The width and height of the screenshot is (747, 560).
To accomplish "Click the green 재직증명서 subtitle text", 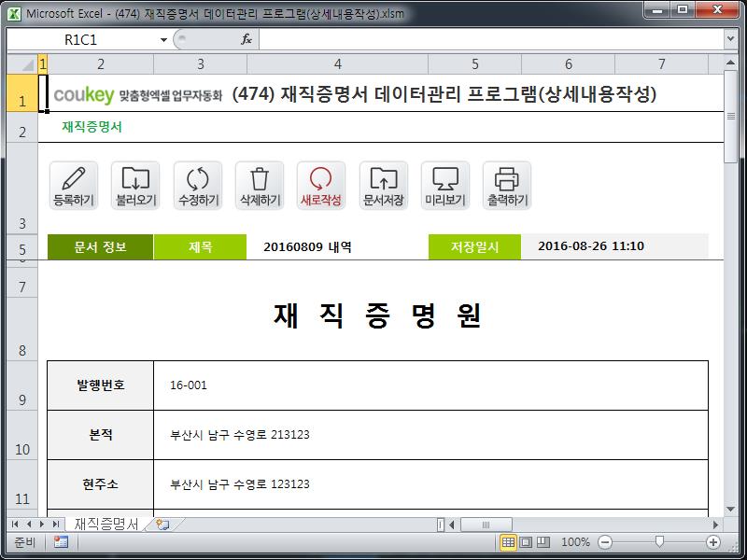I will click(92, 127).
